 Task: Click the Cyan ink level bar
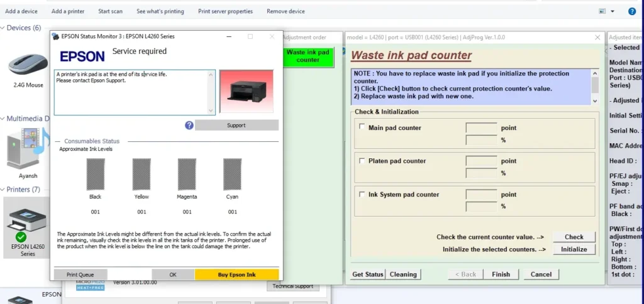coord(233,175)
